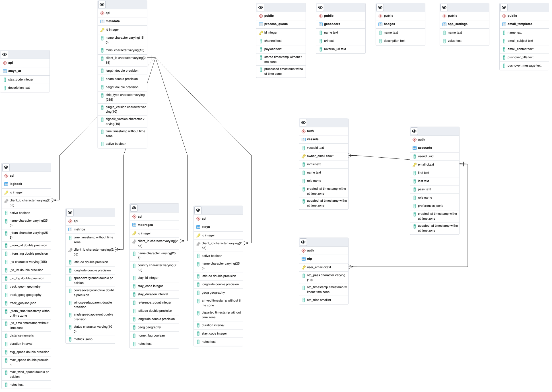Click the foreign key icon of stays client_id

(x=198, y=244)
